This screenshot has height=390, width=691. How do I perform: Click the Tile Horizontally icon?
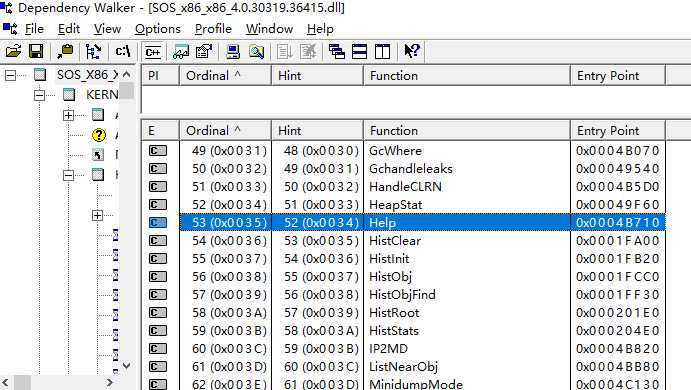[360, 52]
